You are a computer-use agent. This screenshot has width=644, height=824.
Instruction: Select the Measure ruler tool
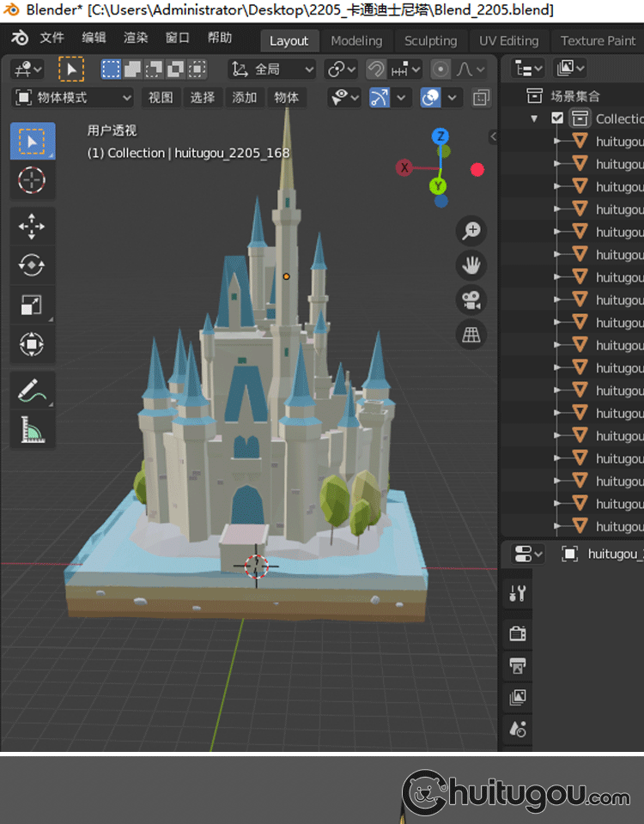[32, 429]
